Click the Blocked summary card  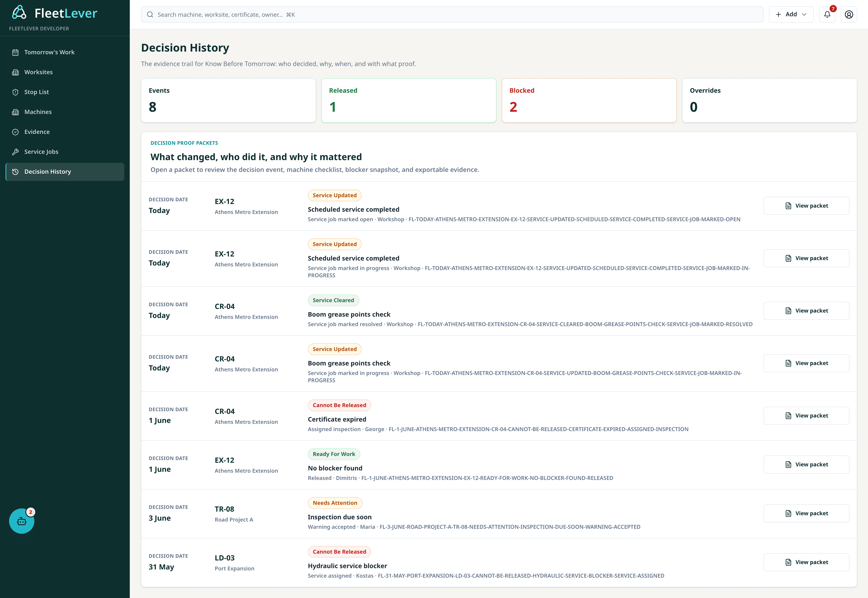point(589,100)
